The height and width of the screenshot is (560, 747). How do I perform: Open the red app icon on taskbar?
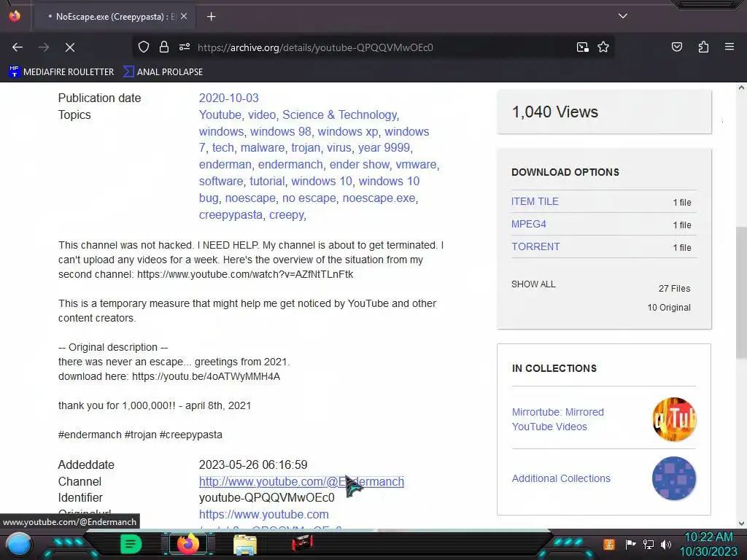[302, 542]
